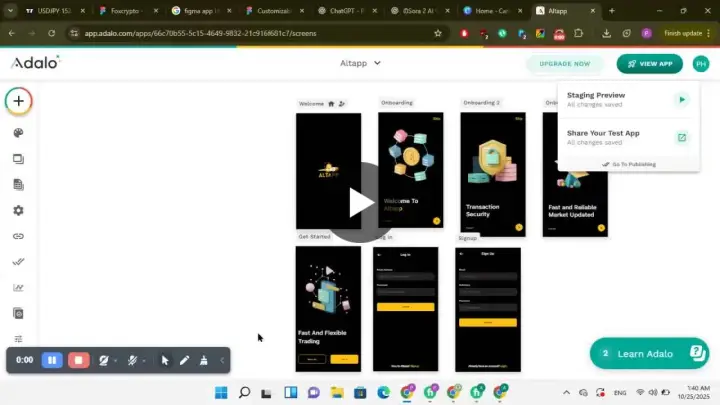The width and height of the screenshot is (720, 405).
Task: Open the Database icon in sidebar
Action: click(18, 185)
